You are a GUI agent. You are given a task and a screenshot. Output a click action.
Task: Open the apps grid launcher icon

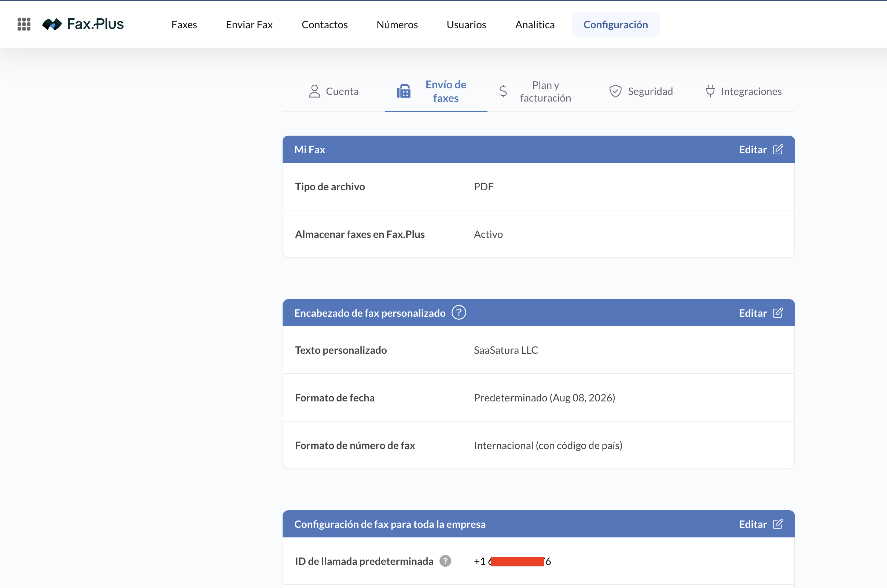tap(24, 24)
